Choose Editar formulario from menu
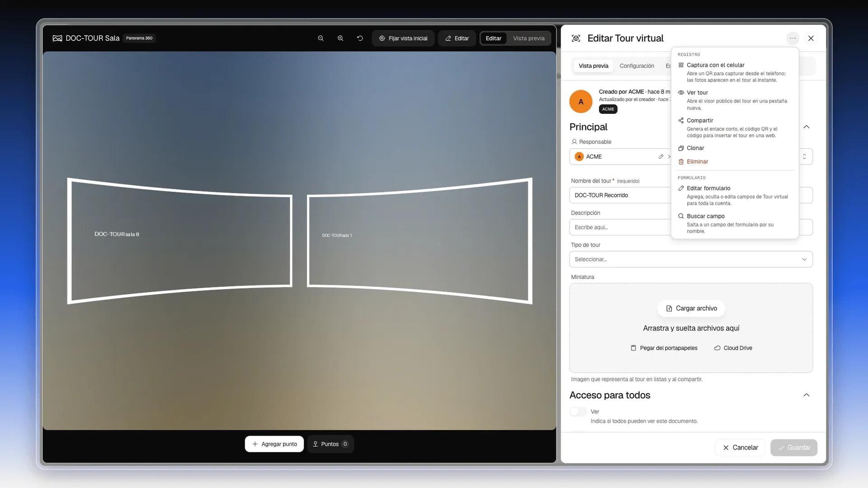Screen dimensions: 868x488 pos(735,196)
